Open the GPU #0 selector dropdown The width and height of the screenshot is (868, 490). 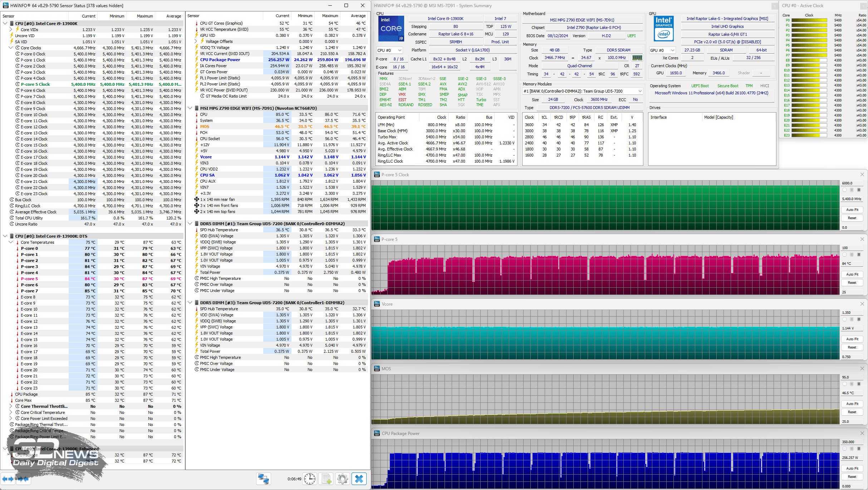tap(662, 50)
